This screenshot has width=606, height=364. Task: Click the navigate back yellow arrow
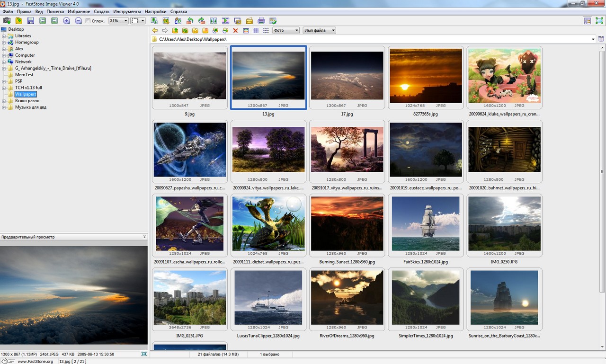154,30
